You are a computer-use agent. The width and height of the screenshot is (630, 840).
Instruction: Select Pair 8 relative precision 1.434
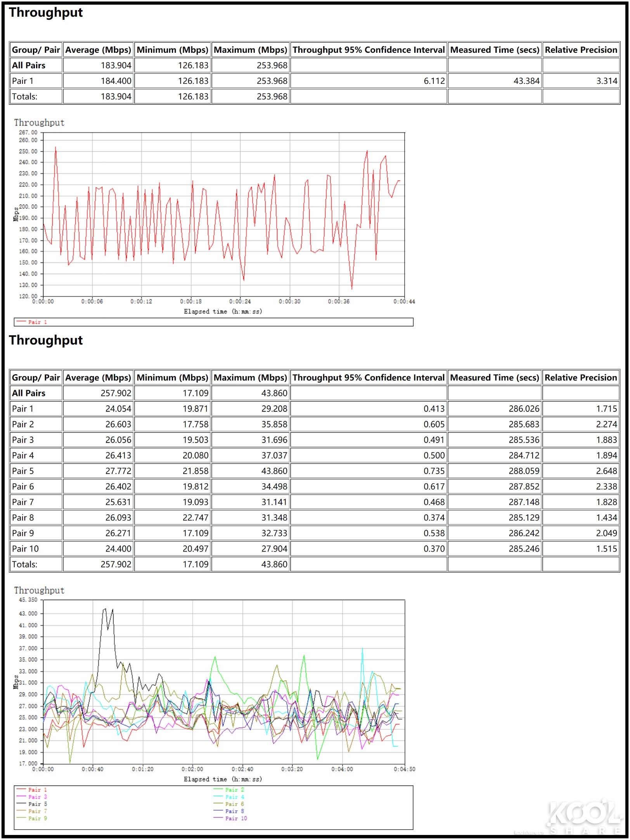pyautogui.click(x=607, y=517)
